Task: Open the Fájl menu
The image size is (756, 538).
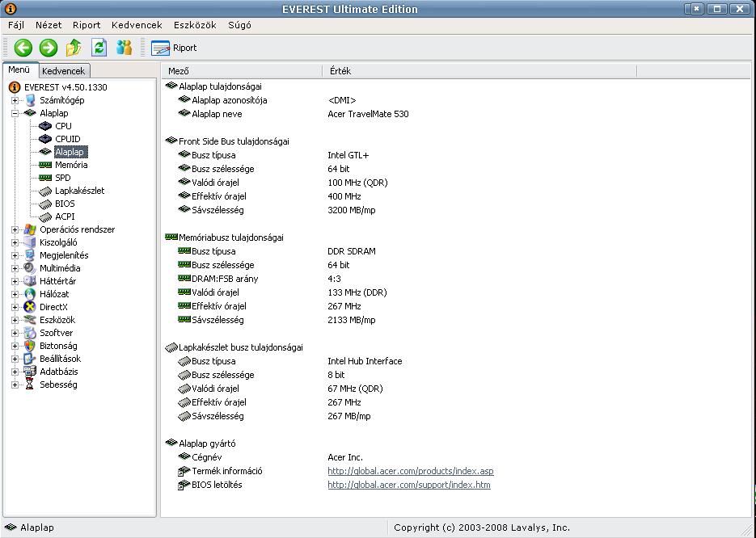Action: pos(16,25)
